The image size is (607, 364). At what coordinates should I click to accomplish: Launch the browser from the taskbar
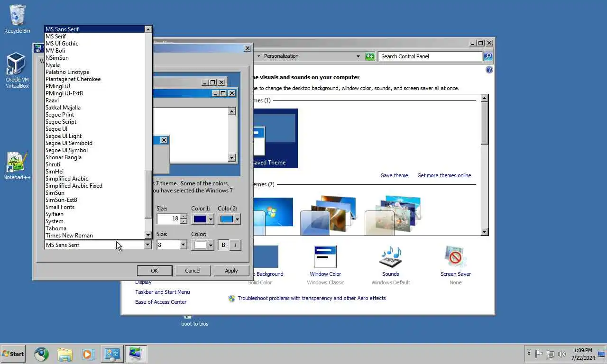click(x=41, y=354)
